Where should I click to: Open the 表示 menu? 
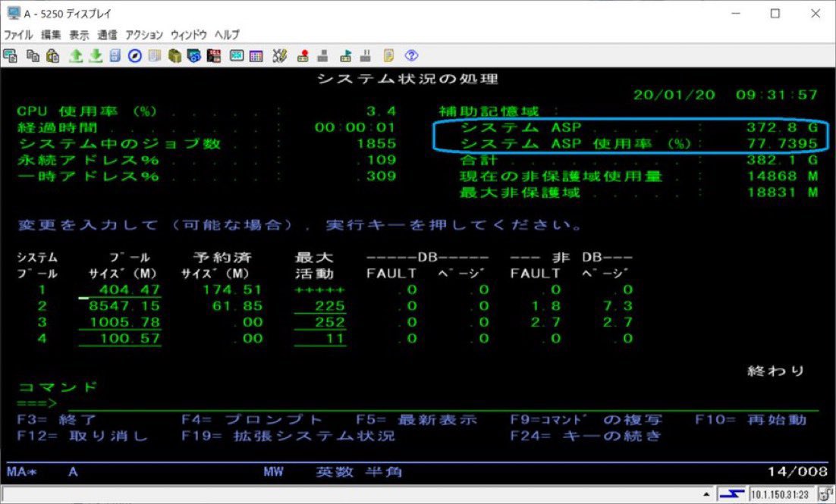pyautogui.click(x=79, y=35)
